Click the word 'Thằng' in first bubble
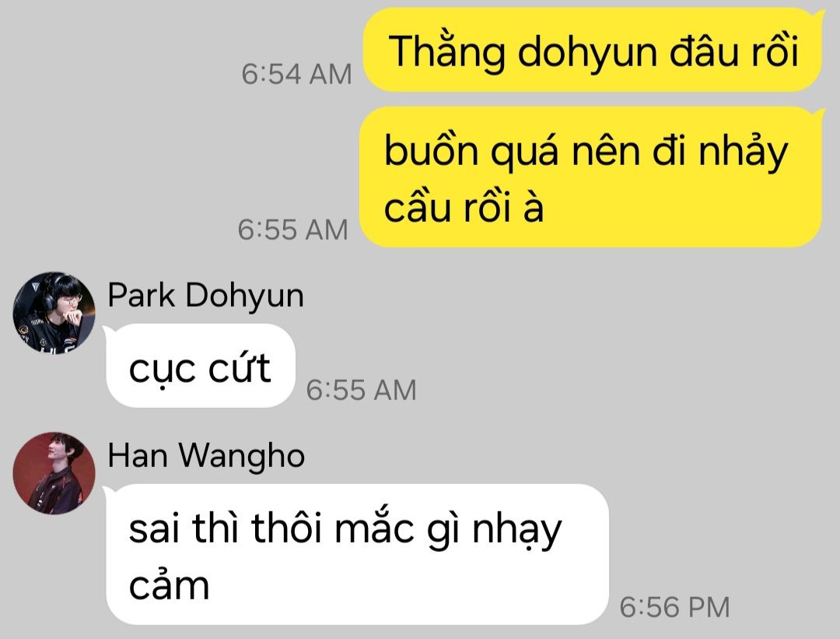 tap(446, 52)
